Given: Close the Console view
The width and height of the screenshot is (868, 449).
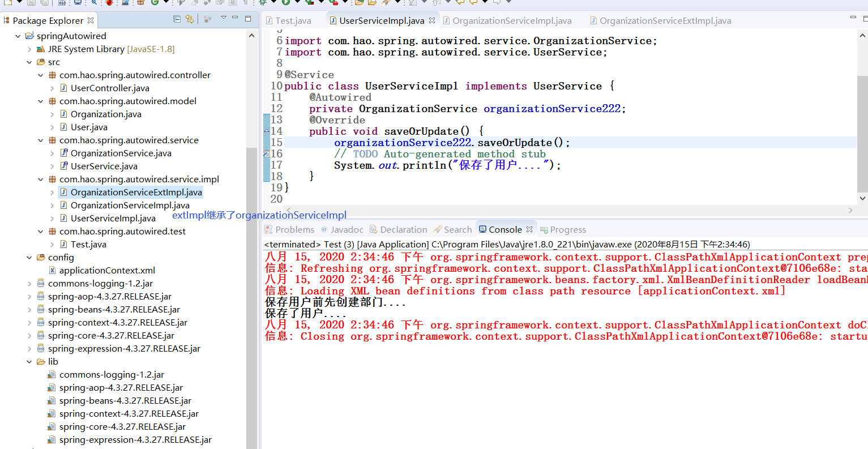Looking at the screenshot, I should tap(529, 229).
